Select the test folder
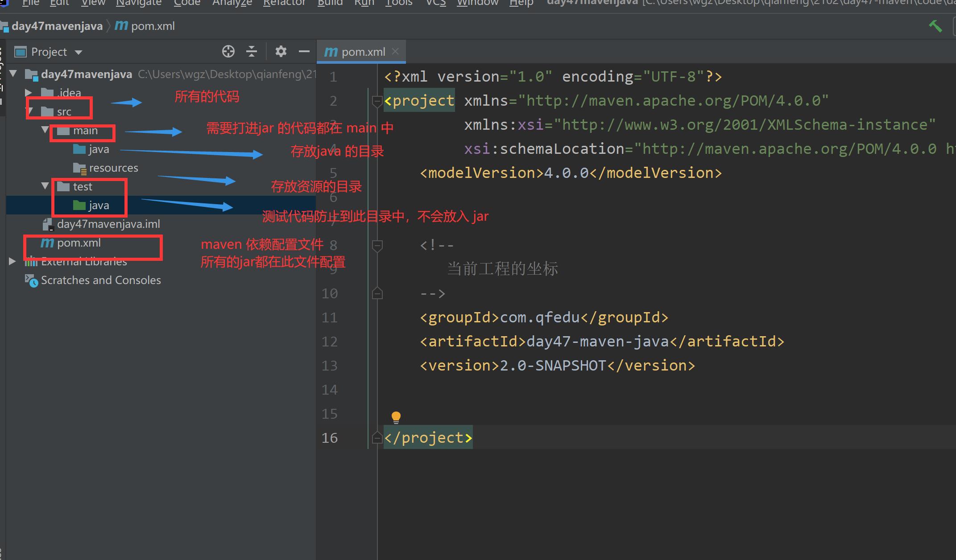 pos(83,187)
